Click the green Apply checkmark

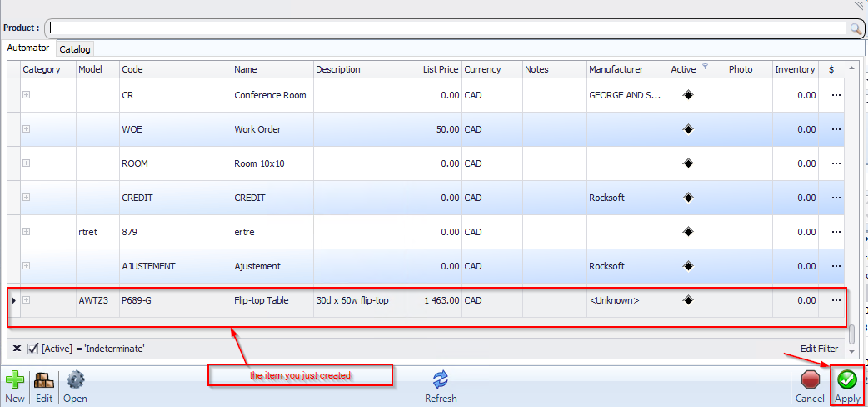pos(847,380)
